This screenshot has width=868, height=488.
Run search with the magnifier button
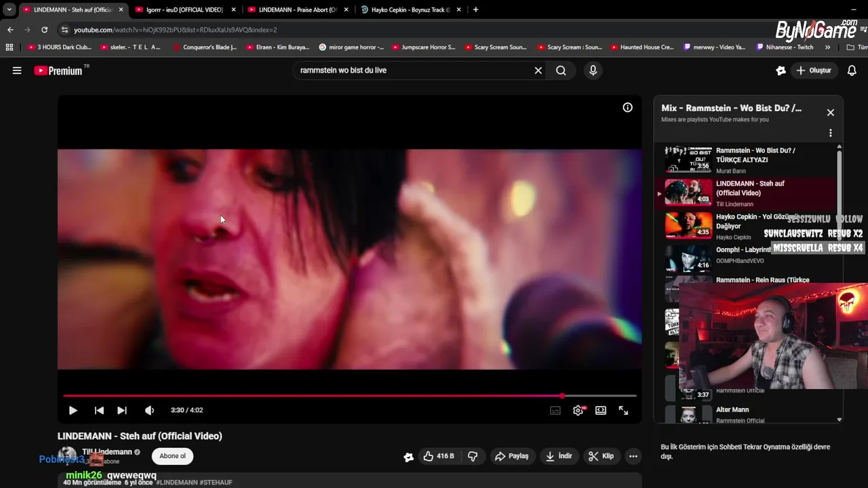561,70
